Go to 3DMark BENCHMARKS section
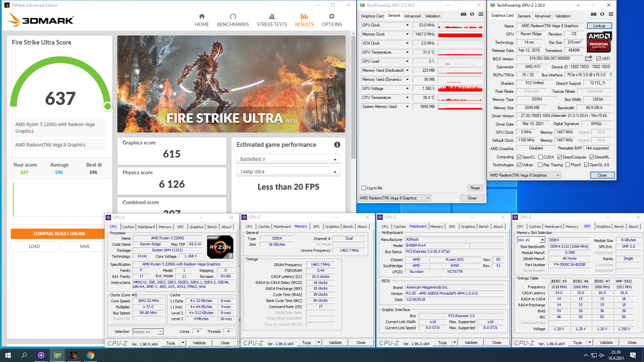The height and width of the screenshot is (362, 644). (233, 20)
